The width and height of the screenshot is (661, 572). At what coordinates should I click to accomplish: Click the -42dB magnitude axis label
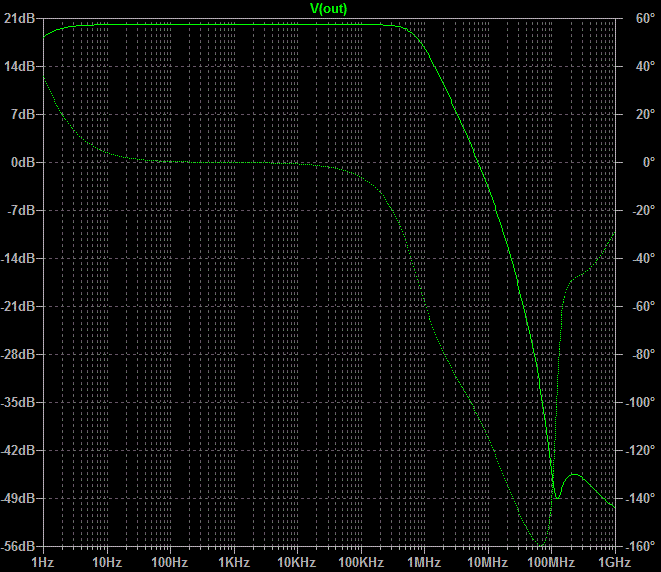coord(18,451)
